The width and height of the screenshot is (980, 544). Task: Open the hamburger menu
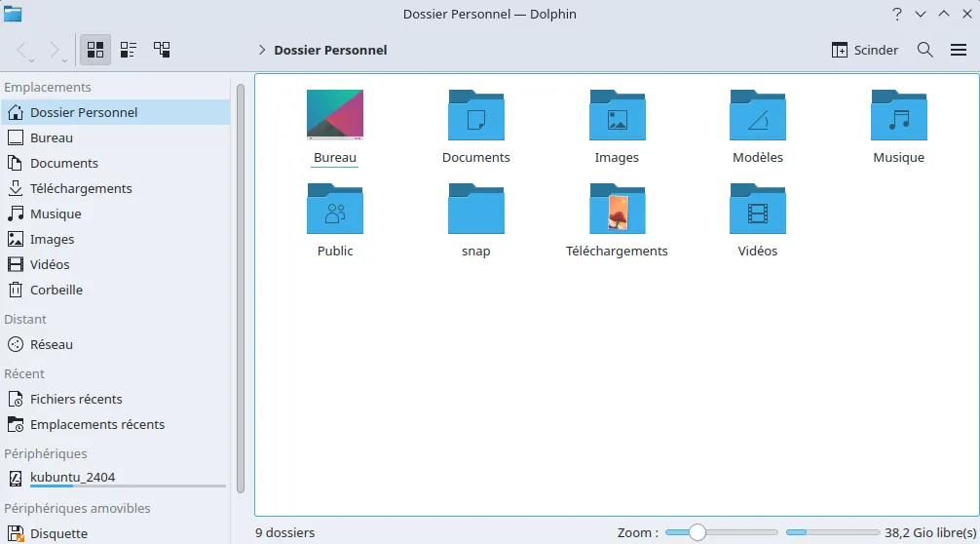click(959, 50)
